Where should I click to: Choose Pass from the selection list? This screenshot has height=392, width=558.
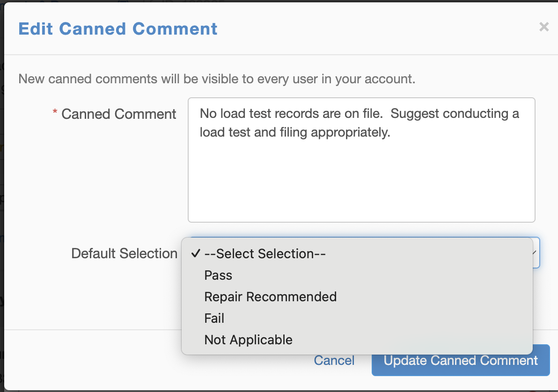(x=218, y=275)
